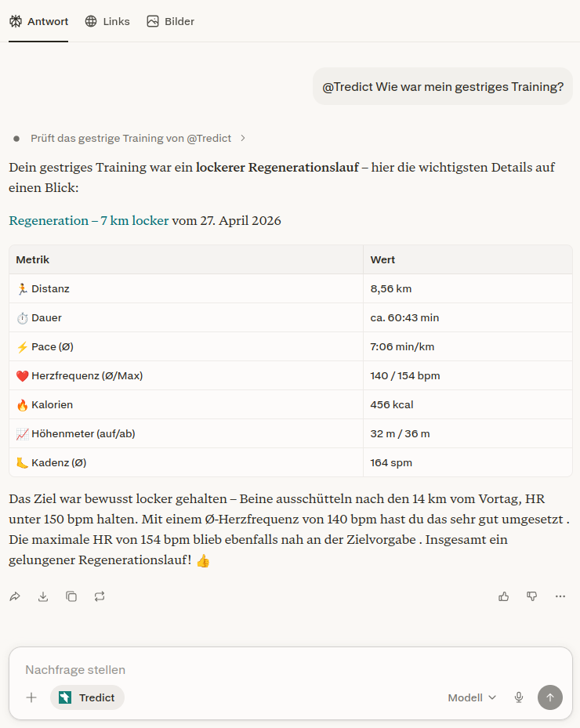Screen dimensions: 580x728
Task: Select the Antwort tab
Action: pos(38,21)
